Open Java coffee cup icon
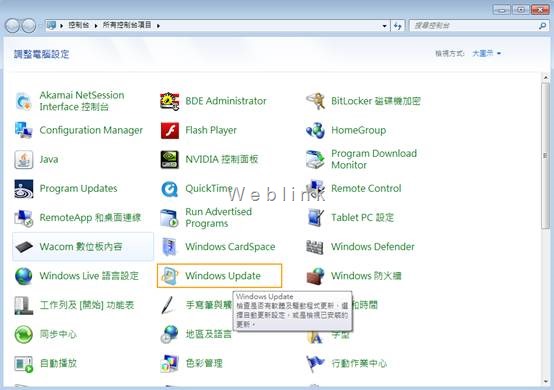The image size is (554, 390). pos(24,159)
